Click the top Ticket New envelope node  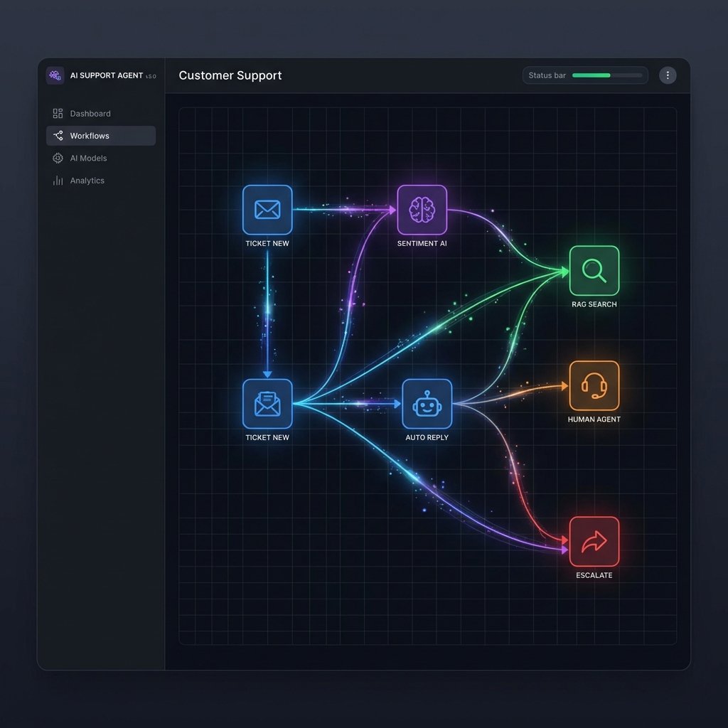tap(267, 210)
